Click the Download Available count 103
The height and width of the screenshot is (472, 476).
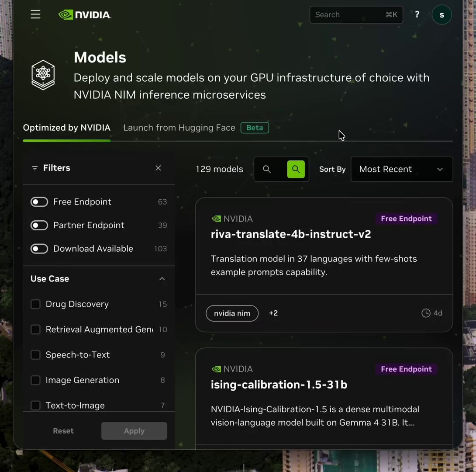point(161,248)
